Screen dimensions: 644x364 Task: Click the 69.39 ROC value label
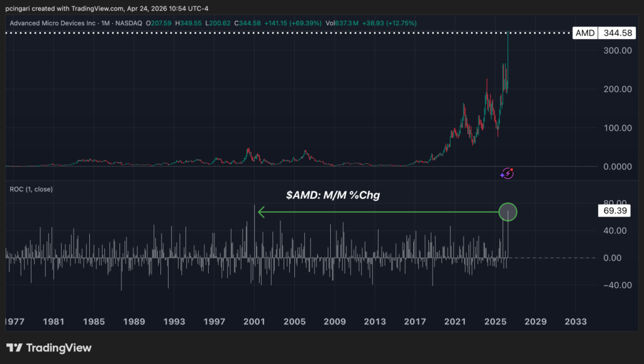(615, 211)
